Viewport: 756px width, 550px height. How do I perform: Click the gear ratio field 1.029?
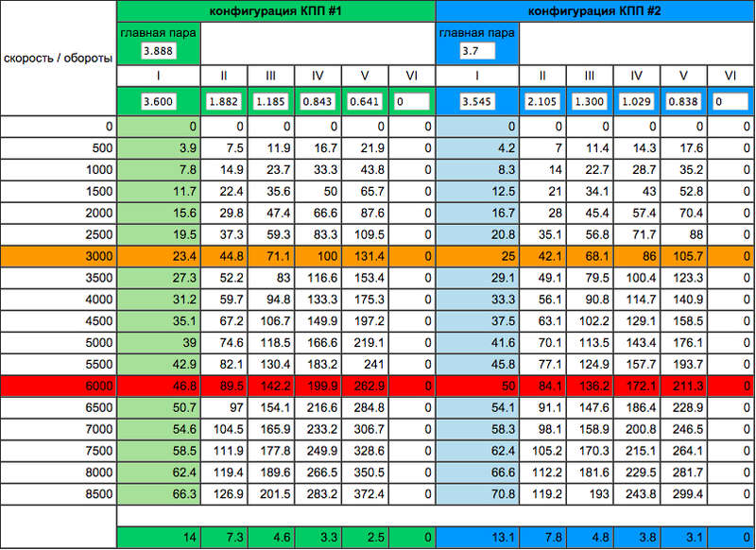(x=636, y=101)
